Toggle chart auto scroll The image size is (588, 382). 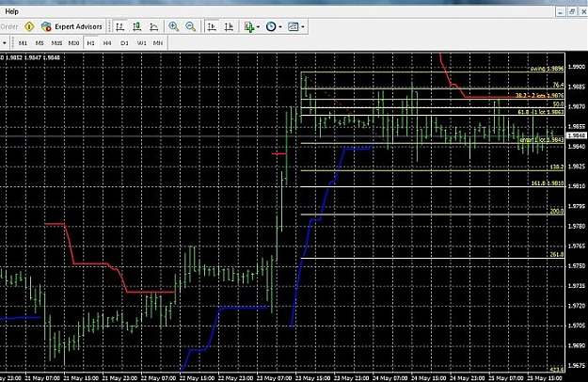click(212, 26)
